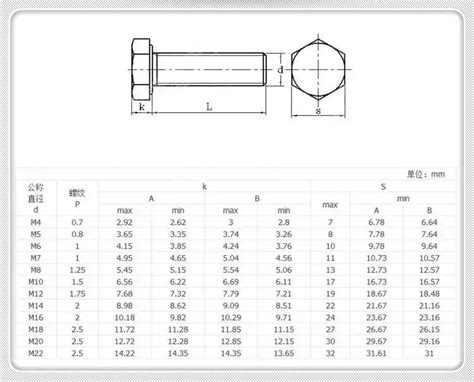Select the M4 row label
The width and height of the screenshot is (474, 382).
coord(36,222)
